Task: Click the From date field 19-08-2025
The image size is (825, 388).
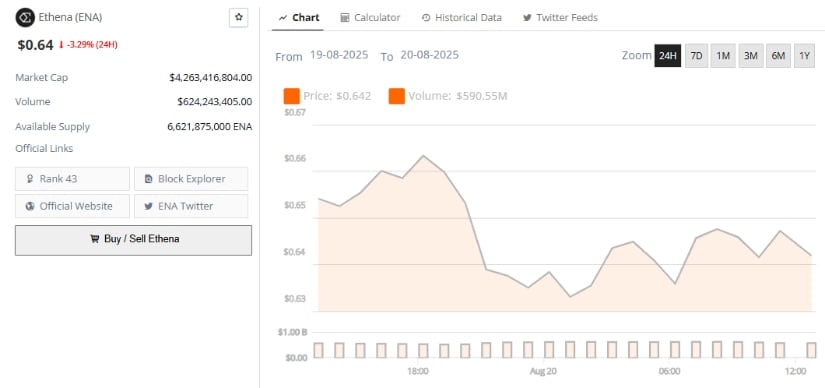Action: (x=339, y=55)
